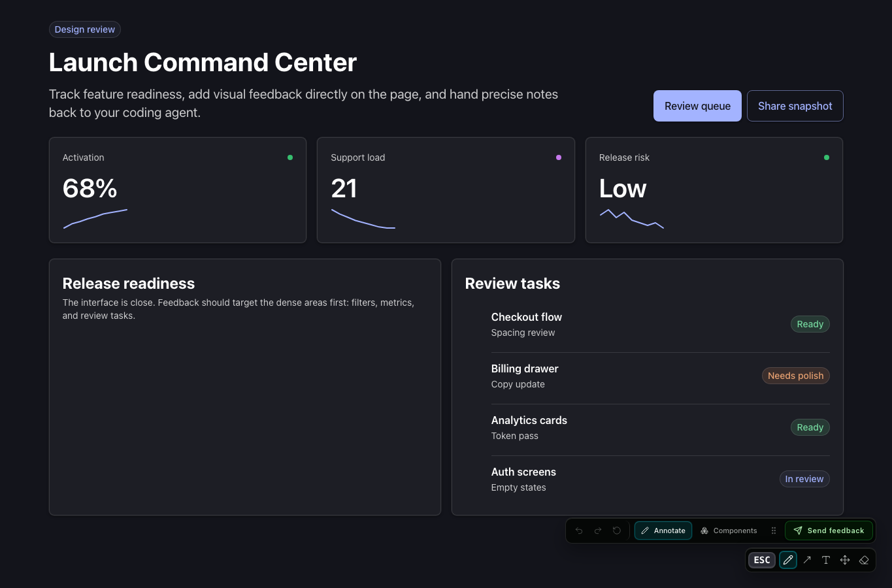Activate the move tool
The height and width of the screenshot is (588, 892).
845,560
